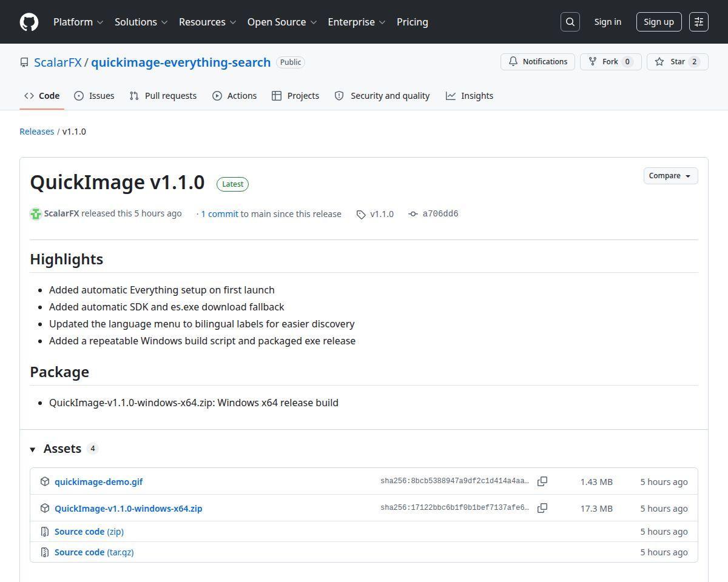Open the Actions tab

coord(234,96)
